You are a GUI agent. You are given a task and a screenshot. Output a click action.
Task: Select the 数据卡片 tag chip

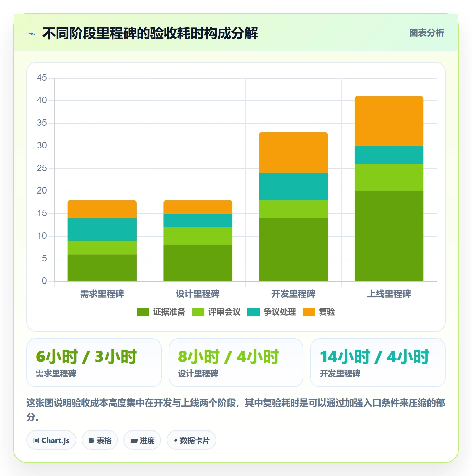191,440
